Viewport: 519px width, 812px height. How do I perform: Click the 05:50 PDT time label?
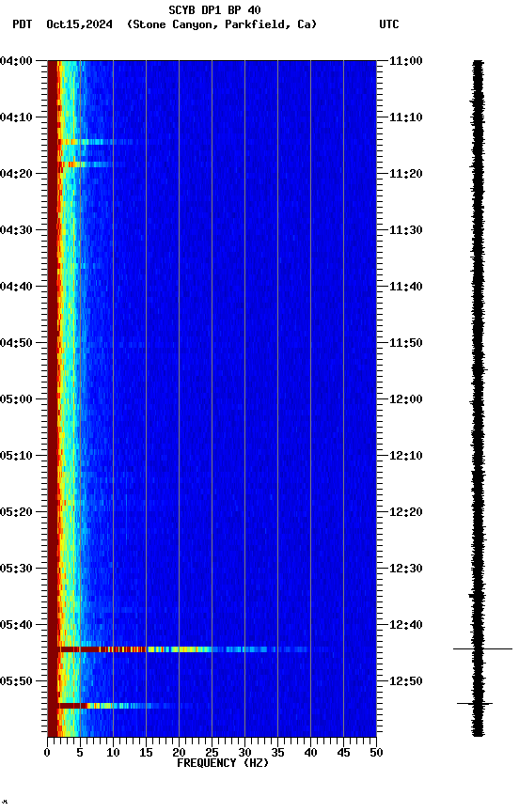pyautogui.click(x=16, y=681)
